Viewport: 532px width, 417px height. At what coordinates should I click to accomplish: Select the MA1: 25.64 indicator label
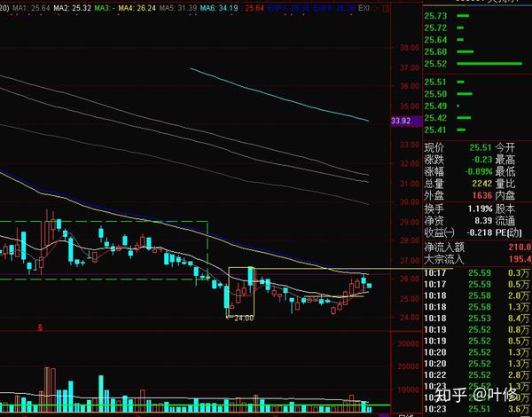pos(31,8)
